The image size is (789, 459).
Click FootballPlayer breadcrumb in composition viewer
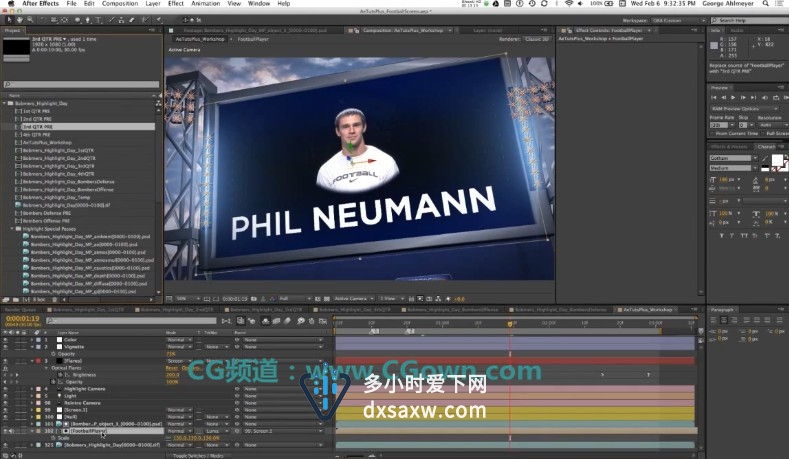coord(253,39)
